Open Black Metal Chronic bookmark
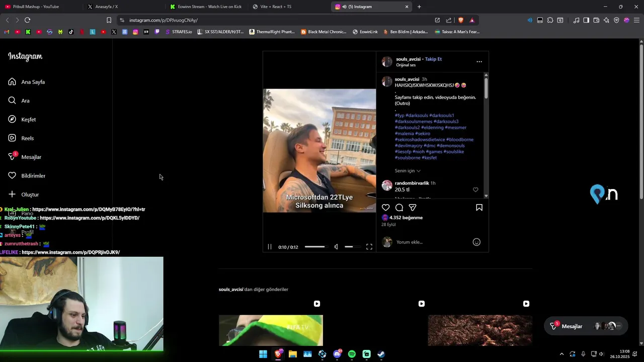The height and width of the screenshot is (362, 644). tap(324, 32)
